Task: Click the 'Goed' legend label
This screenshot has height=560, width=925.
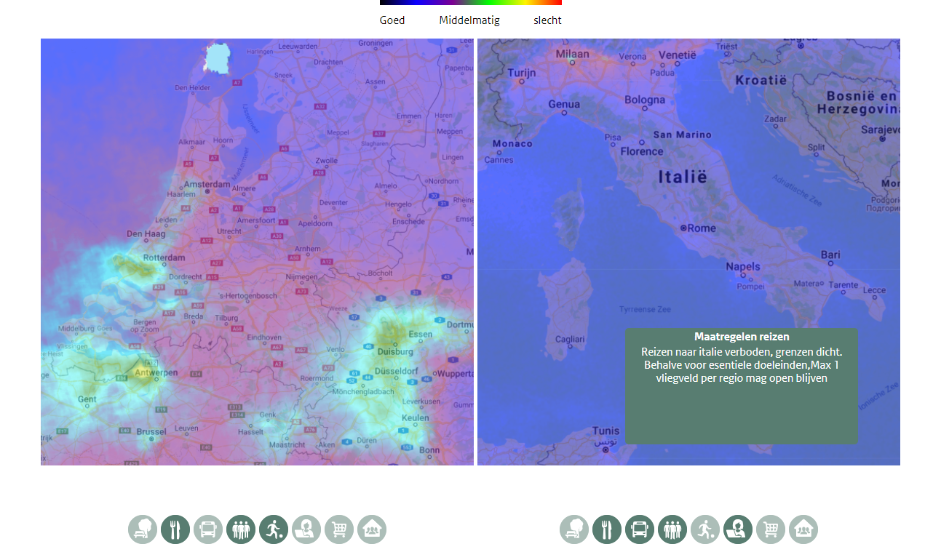Action: pos(392,20)
